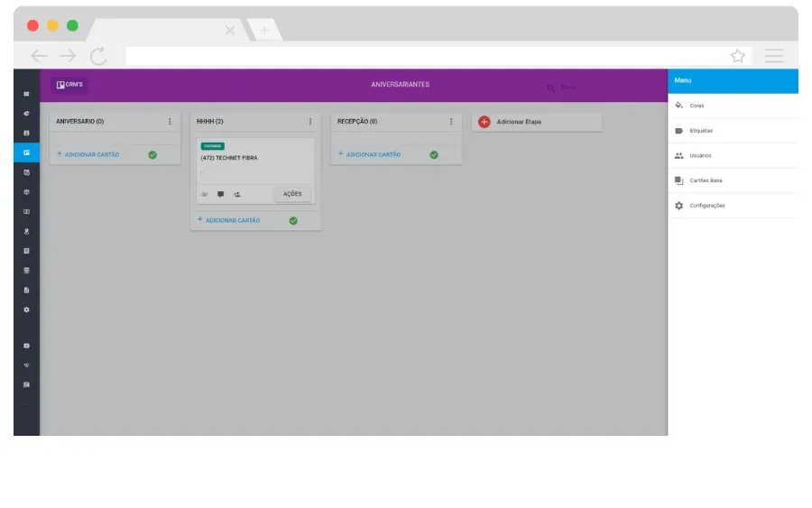
Task: Click the search magnifier in purple header
Action: [550, 88]
